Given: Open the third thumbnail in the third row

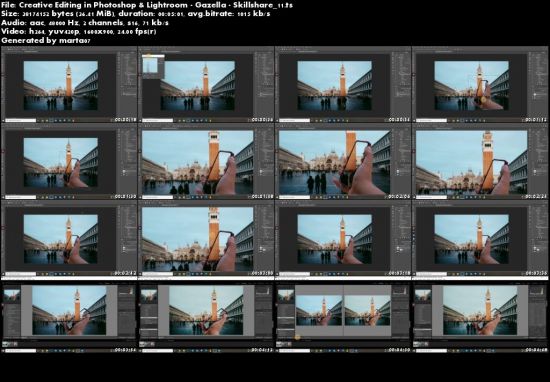Looking at the screenshot, I should [343, 238].
